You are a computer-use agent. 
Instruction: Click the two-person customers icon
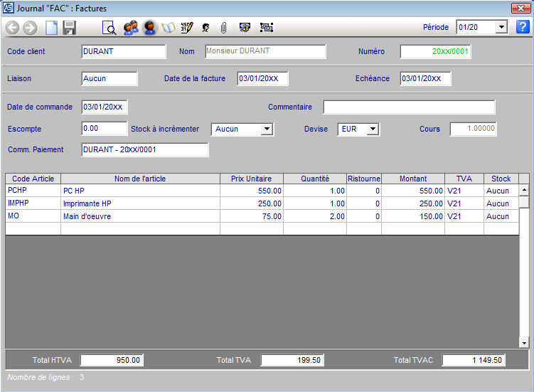coord(130,28)
